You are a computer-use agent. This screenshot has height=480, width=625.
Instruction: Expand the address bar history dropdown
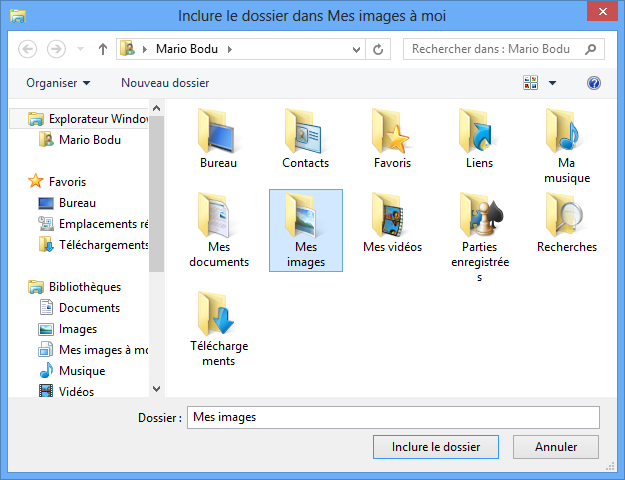pyautogui.click(x=356, y=49)
